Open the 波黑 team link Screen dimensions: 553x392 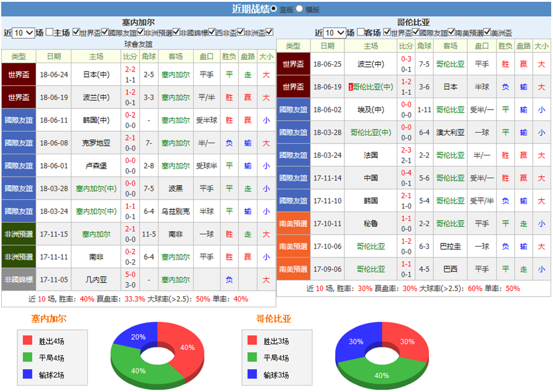pos(176,189)
